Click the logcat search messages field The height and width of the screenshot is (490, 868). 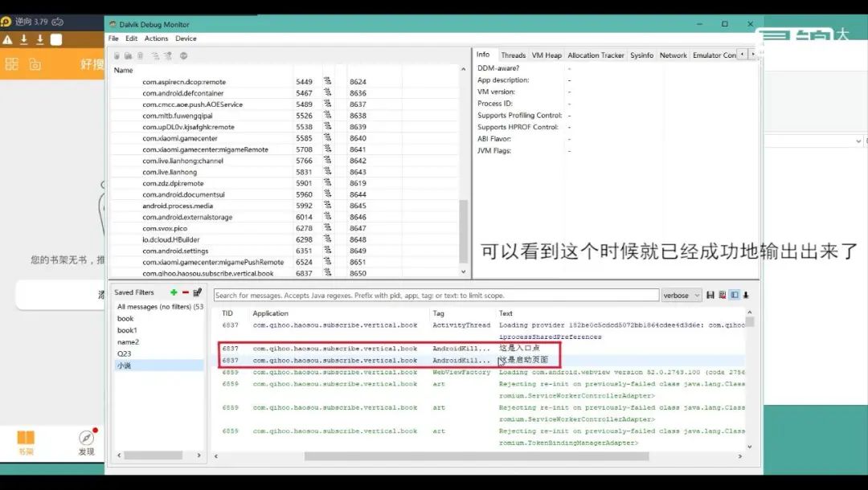436,296
